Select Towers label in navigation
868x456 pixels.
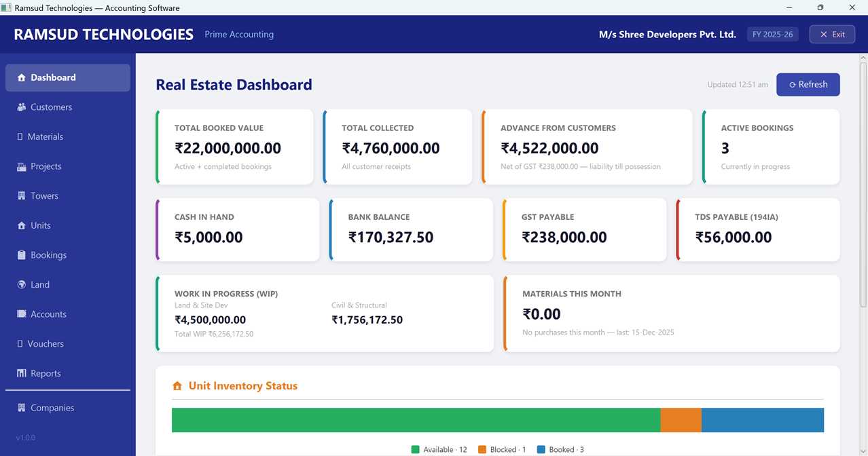(x=44, y=196)
